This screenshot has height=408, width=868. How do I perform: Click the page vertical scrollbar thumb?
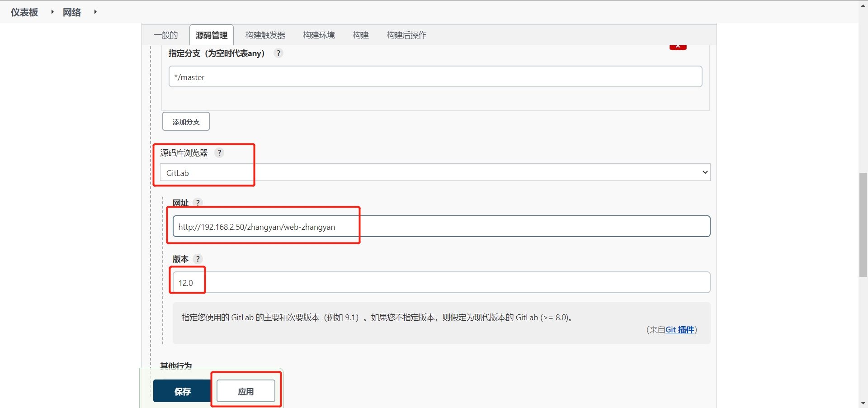[x=863, y=224]
